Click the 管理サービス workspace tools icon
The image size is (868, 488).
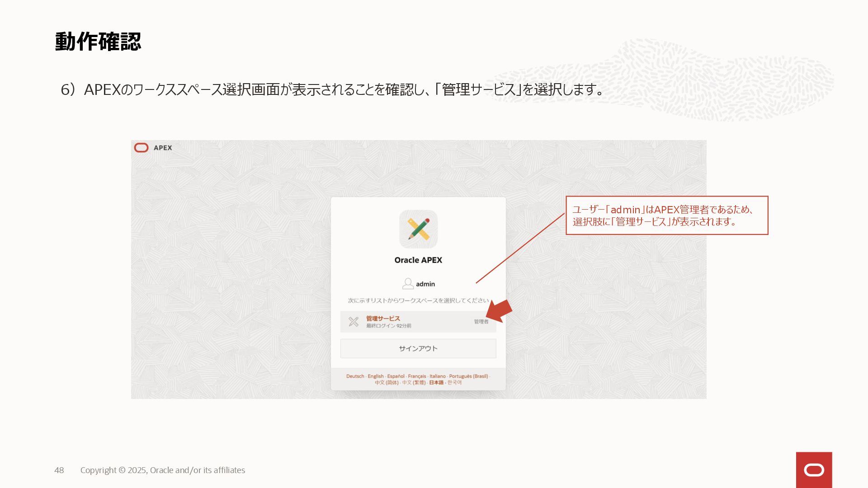(354, 322)
